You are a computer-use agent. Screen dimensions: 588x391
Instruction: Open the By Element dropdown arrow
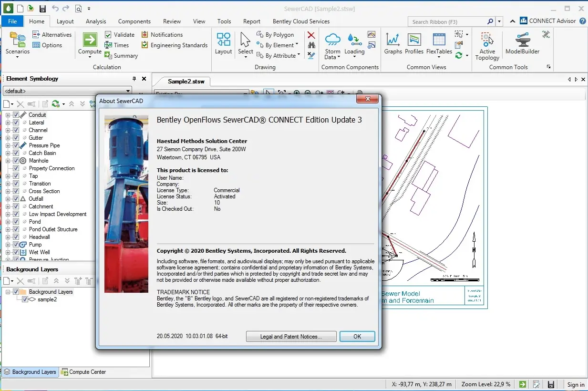pos(297,45)
